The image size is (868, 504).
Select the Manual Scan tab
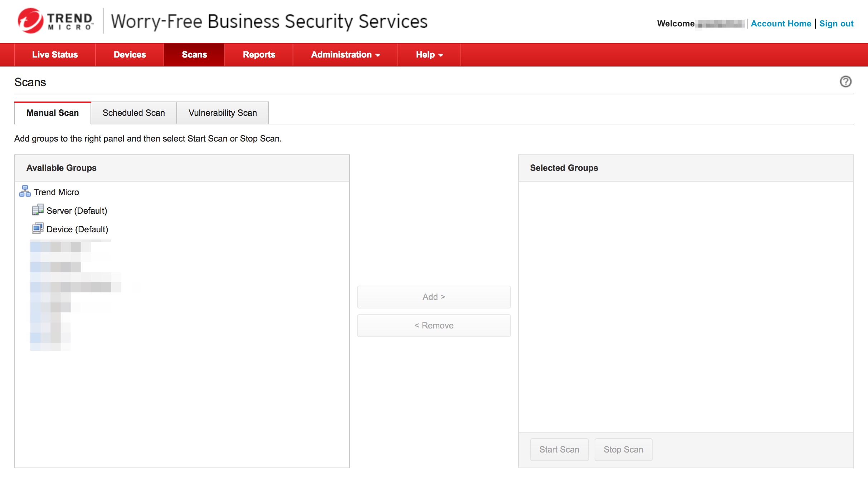point(53,113)
